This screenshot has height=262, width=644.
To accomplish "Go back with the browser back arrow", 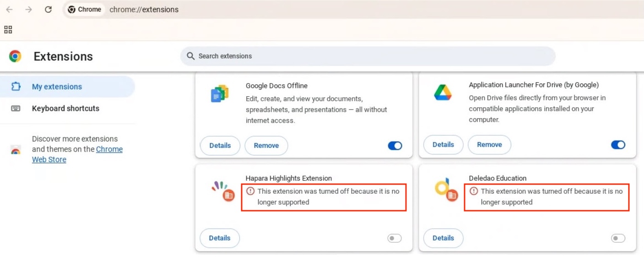I will point(9,10).
